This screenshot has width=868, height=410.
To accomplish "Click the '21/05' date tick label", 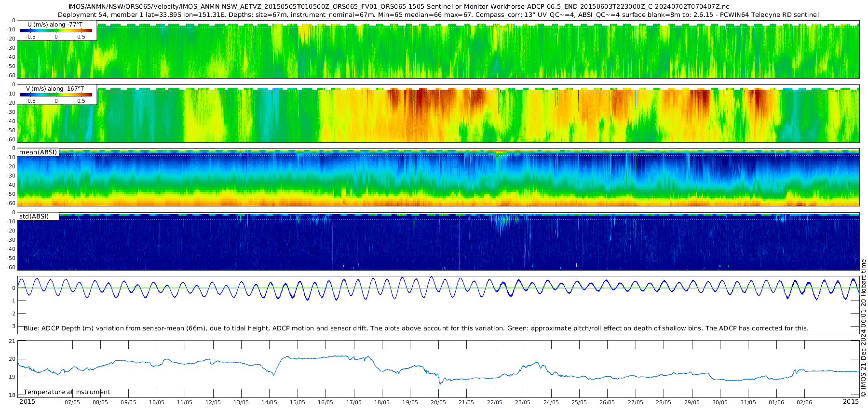I will [466, 402].
